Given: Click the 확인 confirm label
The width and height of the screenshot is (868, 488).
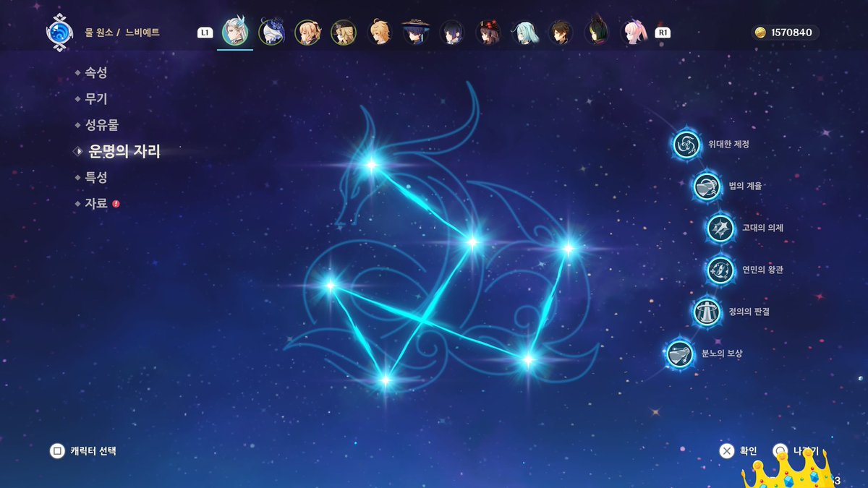Looking at the screenshot, I should tap(748, 451).
